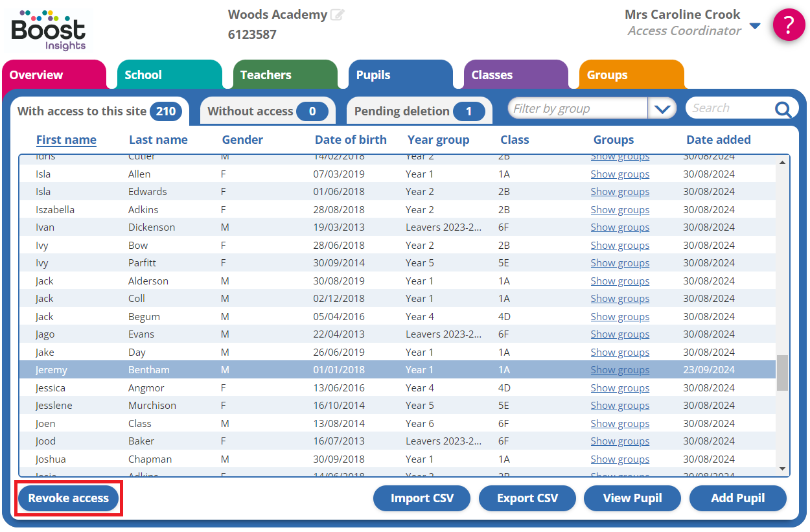Switch to the Teachers tab
Viewport: 810px width, 532px height.
(x=285, y=75)
